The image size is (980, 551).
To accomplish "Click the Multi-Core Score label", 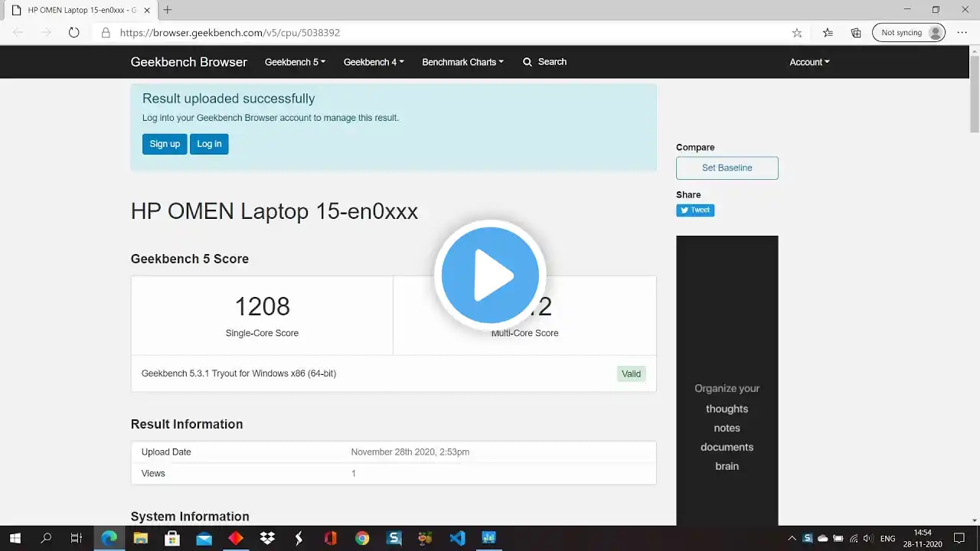I will [525, 333].
